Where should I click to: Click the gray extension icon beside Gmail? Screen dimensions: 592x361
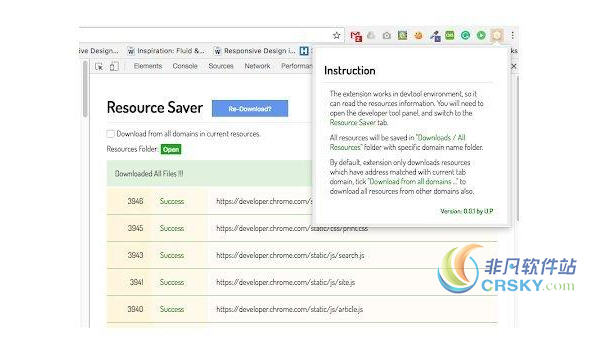click(371, 35)
